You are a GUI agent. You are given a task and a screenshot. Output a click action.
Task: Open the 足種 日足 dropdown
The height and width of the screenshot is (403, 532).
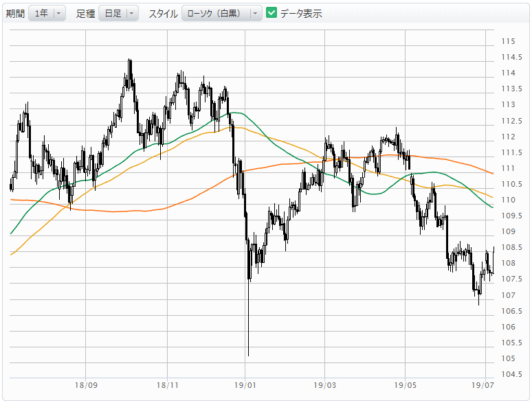118,14
